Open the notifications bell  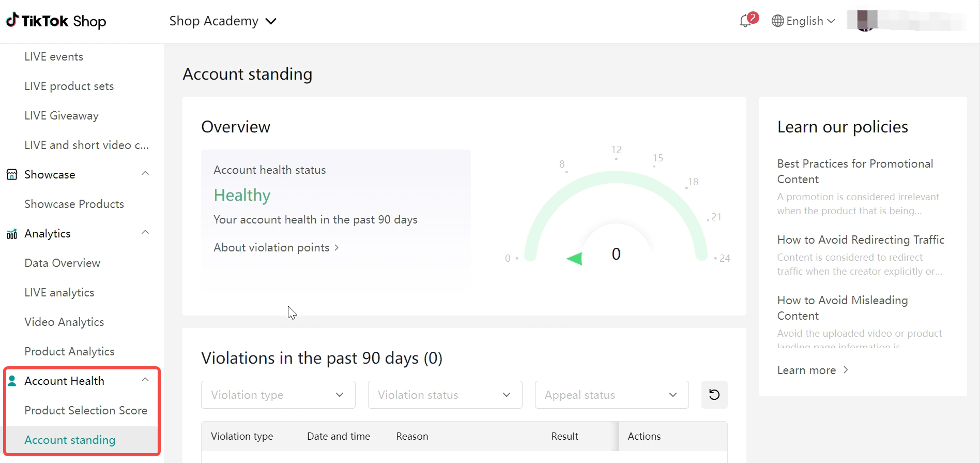click(x=745, y=21)
